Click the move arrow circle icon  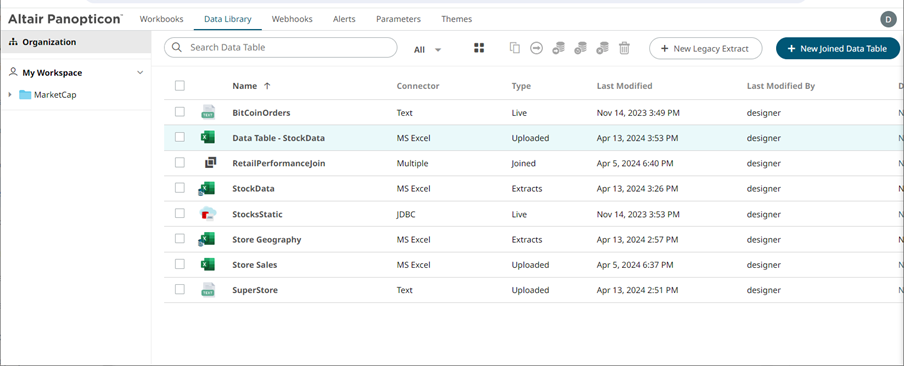537,48
